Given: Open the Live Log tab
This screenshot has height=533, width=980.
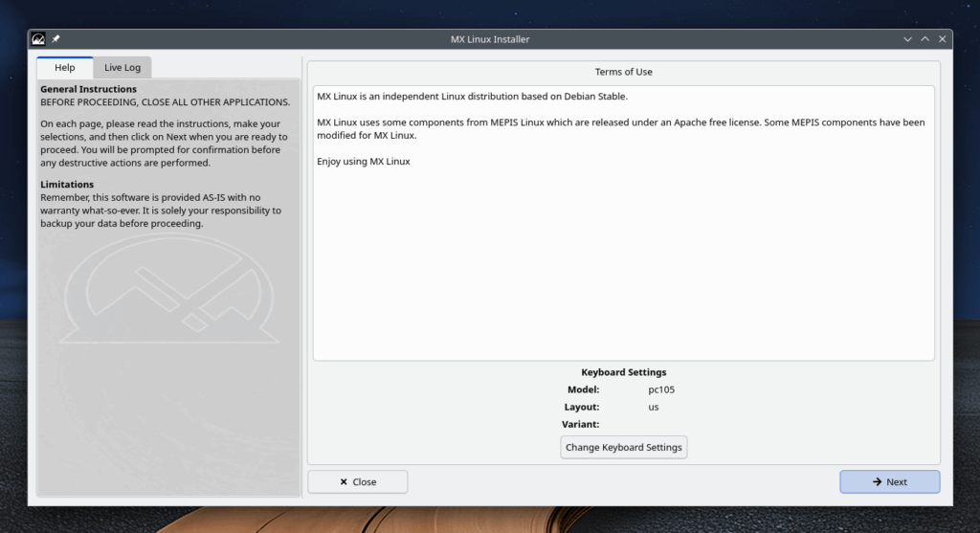Looking at the screenshot, I should pos(122,68).
